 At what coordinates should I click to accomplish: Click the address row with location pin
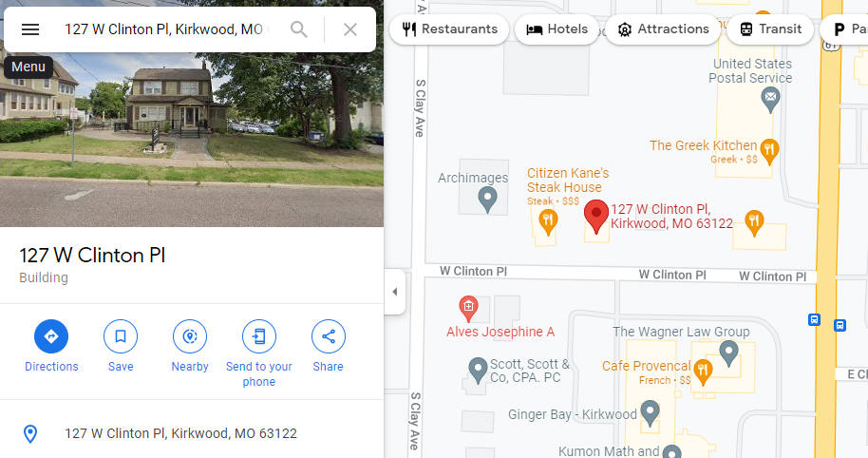[x=192, y=433]
